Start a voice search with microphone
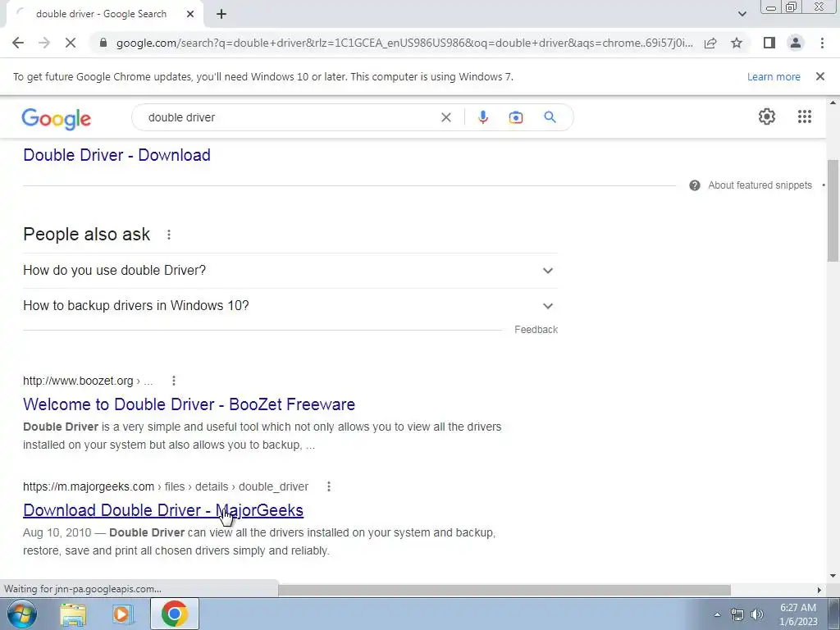Image resolution: width=840 pixels, height=630 pixels. [x=482, y=117]
